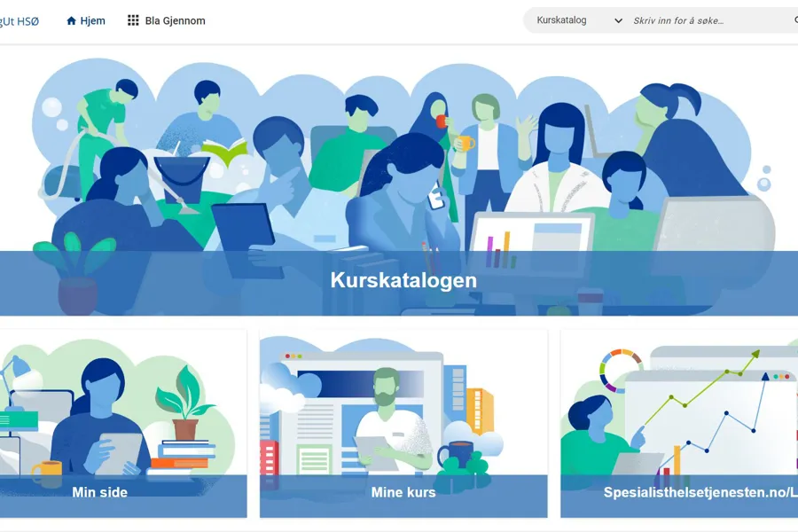Click the search magnifier icon at right edge
Viewport: 798px width, 532px height.
[795, 20]
